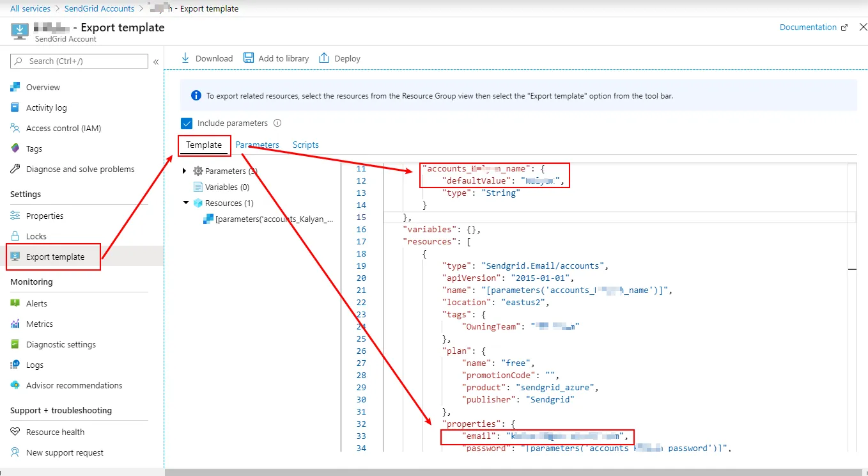Switch to the Scripts tab
The height and width of the screenshot is (476, 868).
(306, 145)
